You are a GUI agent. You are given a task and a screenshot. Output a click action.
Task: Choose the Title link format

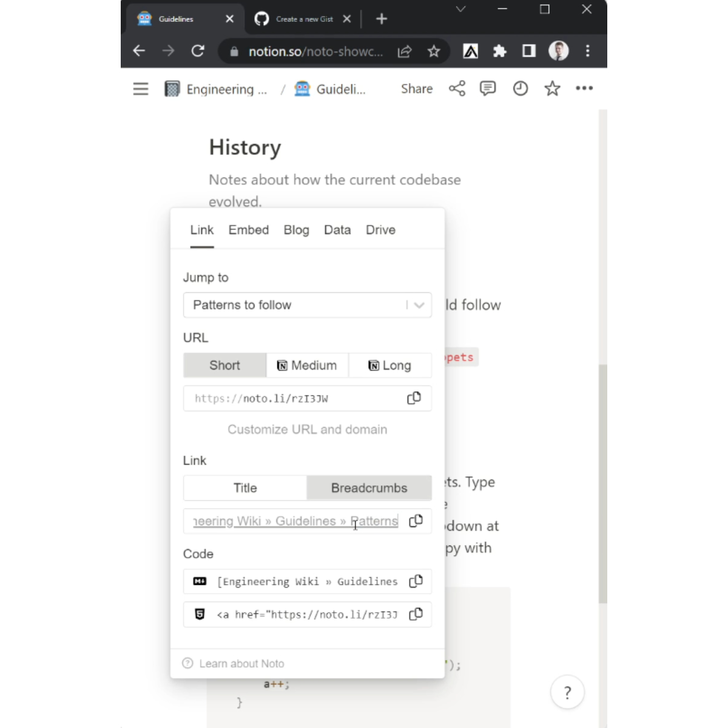click(x=245, y=488)
